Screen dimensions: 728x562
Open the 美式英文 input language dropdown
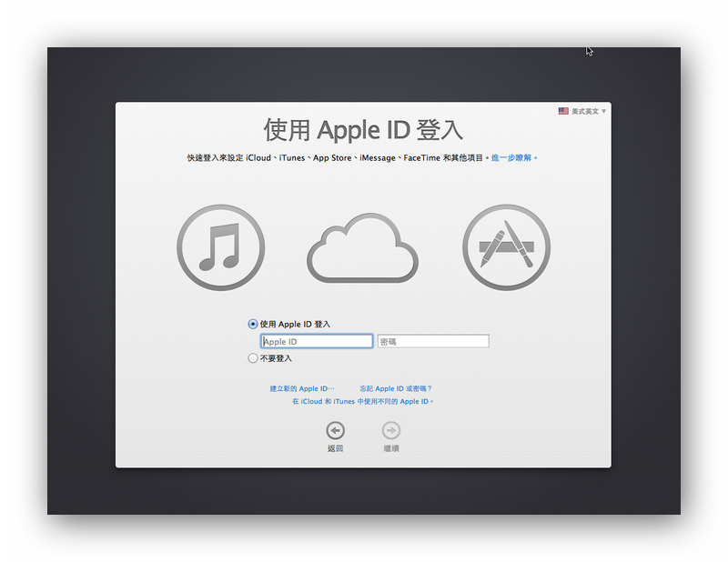click(582, 111)
